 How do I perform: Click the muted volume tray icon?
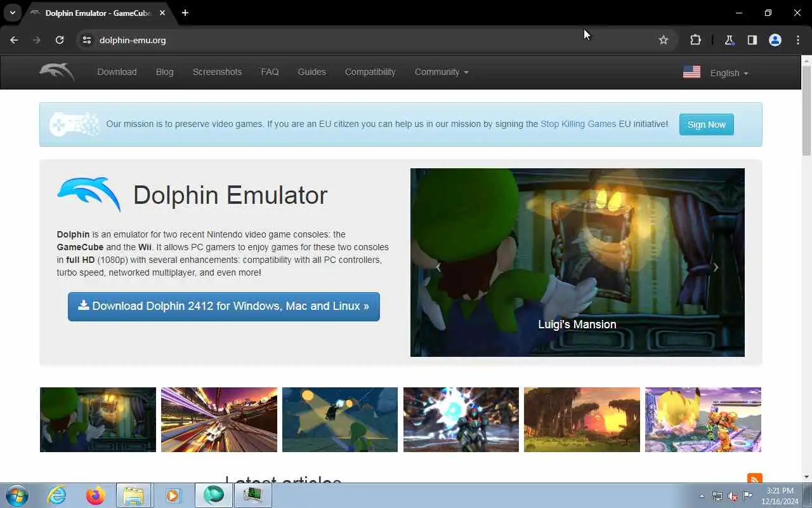click(x=733, y=496)
